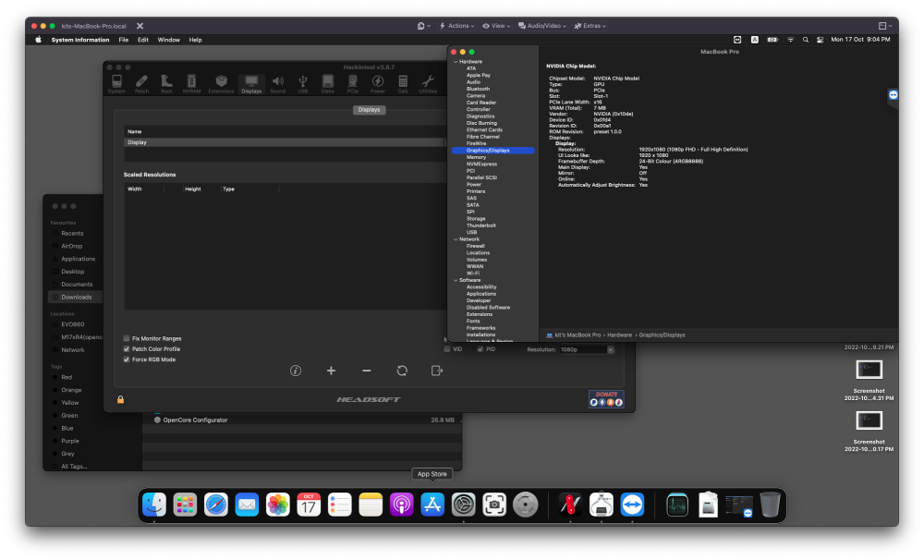The height and width of the screenshot is (560, 924).
Task: Click the orange lock icon in Hackintool
Action: pyautogui.click(x=120, y=399)
